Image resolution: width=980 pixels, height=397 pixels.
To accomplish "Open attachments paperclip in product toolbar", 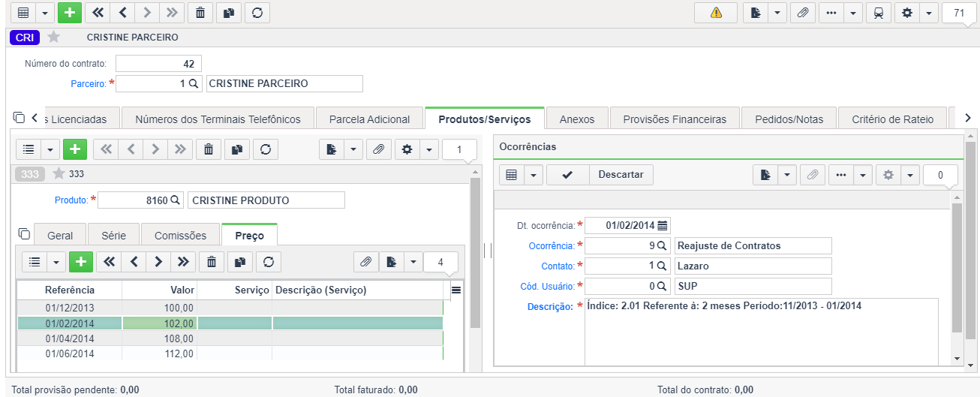I will 378,149.
